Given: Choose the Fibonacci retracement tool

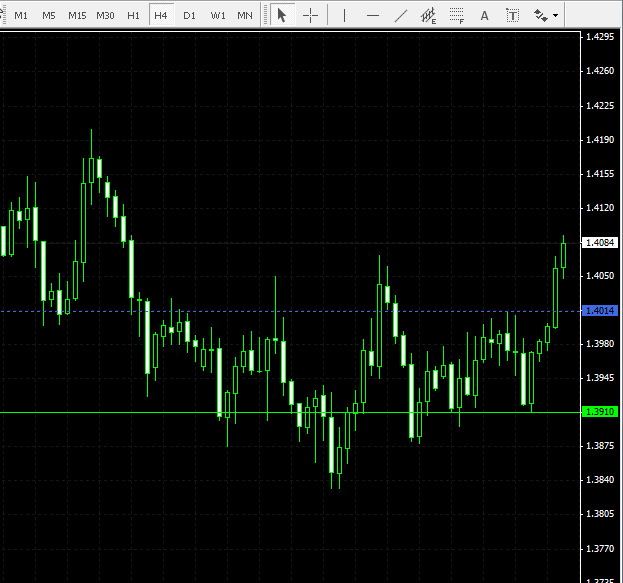Looking at the screenshot, I should coord(457,15).
